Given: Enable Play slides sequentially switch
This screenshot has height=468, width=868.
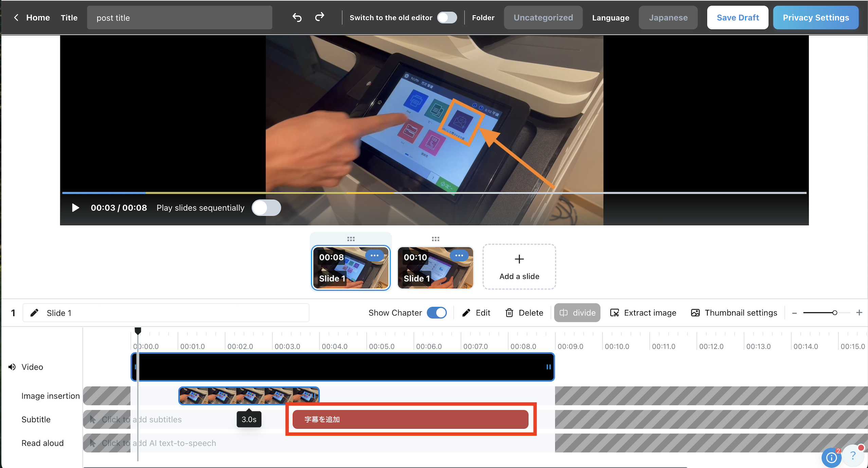Looking at the screenshot, I should coord(266,208).
